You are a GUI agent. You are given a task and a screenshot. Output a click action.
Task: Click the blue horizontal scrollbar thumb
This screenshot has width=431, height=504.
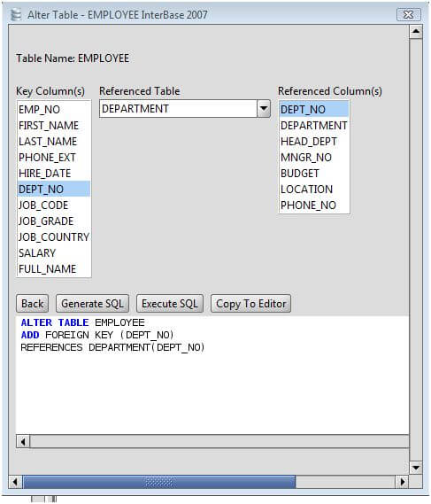[159, 482]
